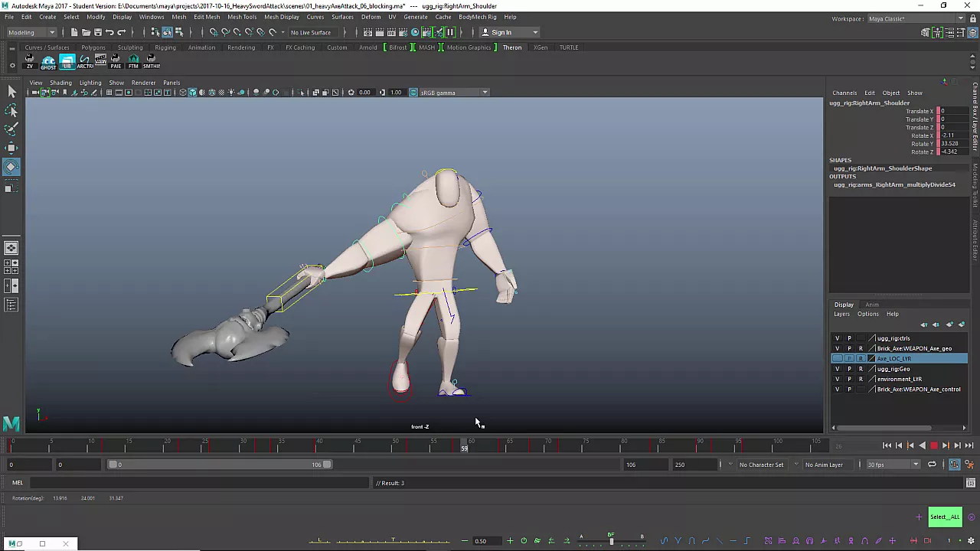Create new empty display layer icon

click(950, 324)
